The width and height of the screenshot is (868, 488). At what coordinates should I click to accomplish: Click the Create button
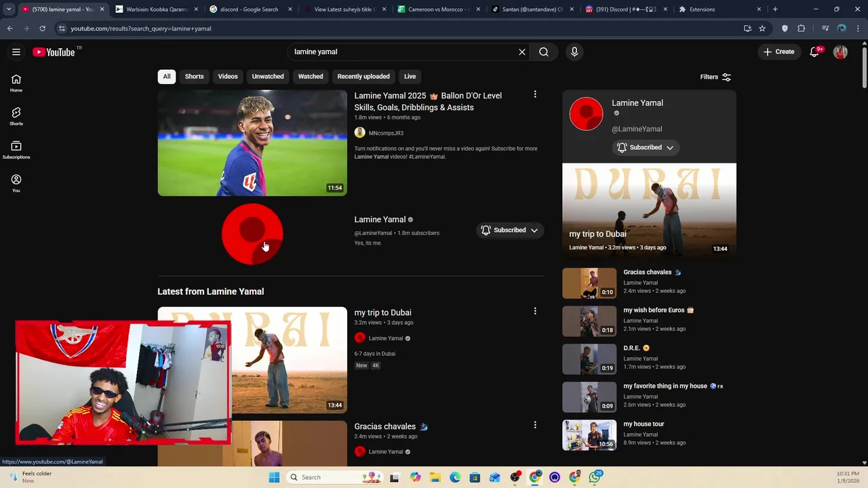coord(778,52)
